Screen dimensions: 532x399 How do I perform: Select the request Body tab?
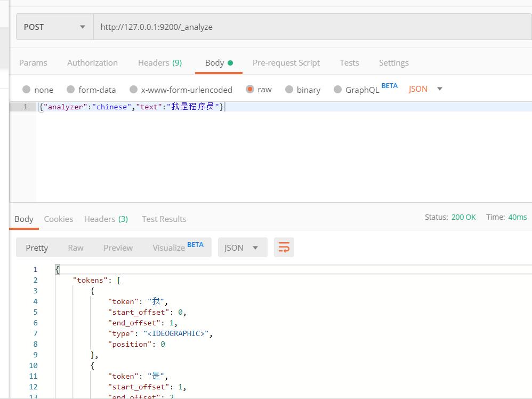[x=219, y=63]
